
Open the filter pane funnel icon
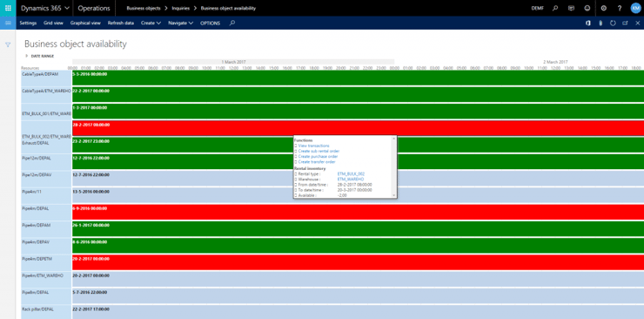pyautogui.click(x=8, y=44)
